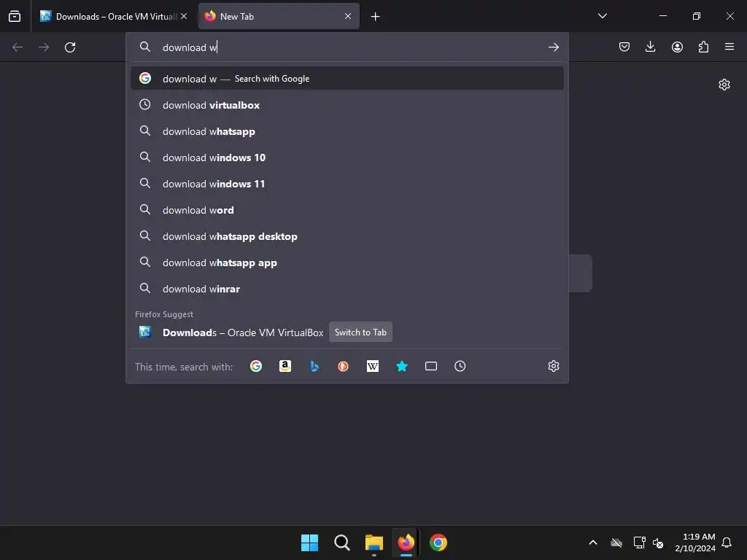
Task: Open File Explorer from taskbar
Action: click(374, 542)
